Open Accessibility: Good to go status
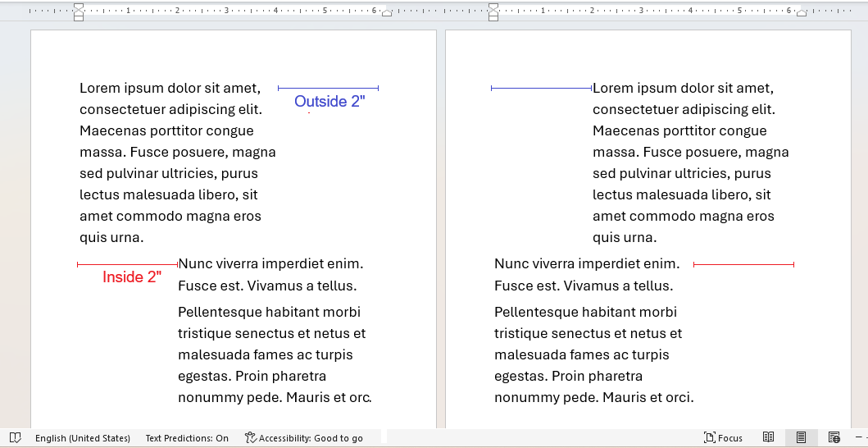The height and width of the screenshot is (448, 868). tap(304, 438)
